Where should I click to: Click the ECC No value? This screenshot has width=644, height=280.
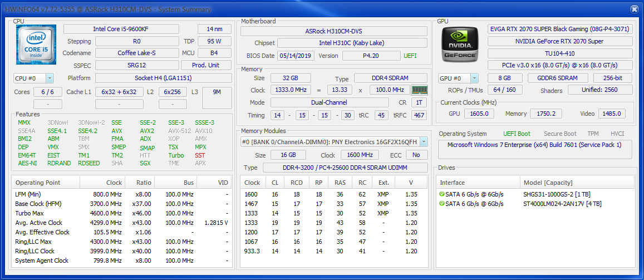click(x=416, y=155)
